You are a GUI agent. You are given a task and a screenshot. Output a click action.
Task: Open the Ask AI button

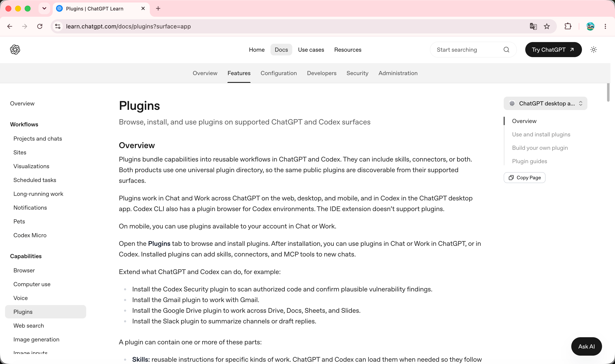pos(587,346)
